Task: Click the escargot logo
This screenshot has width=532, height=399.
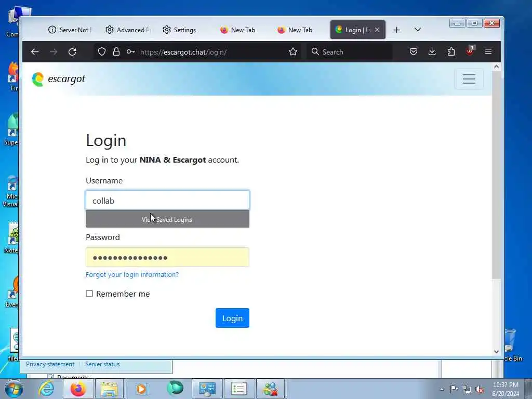Action: pyautogui.click(x=58, y=79)
